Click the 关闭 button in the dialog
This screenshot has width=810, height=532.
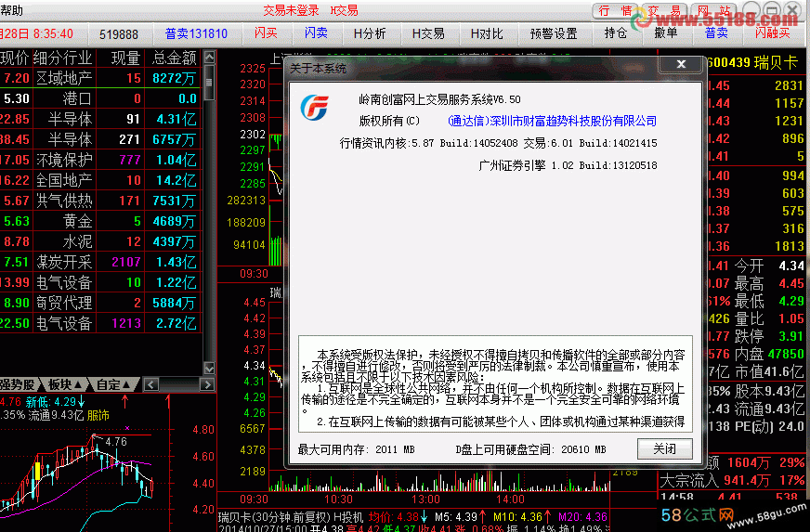tap(664, 448)
